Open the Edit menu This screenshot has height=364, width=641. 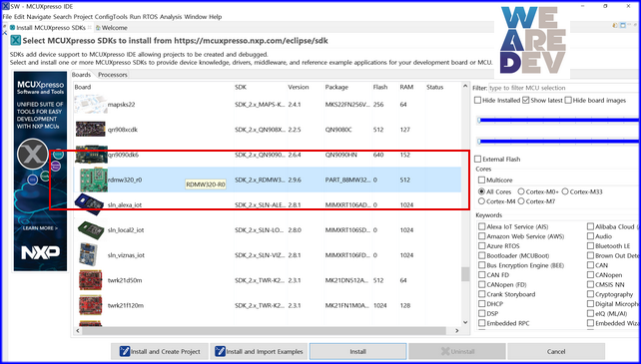pyautogui.click(x=19, y=17)
